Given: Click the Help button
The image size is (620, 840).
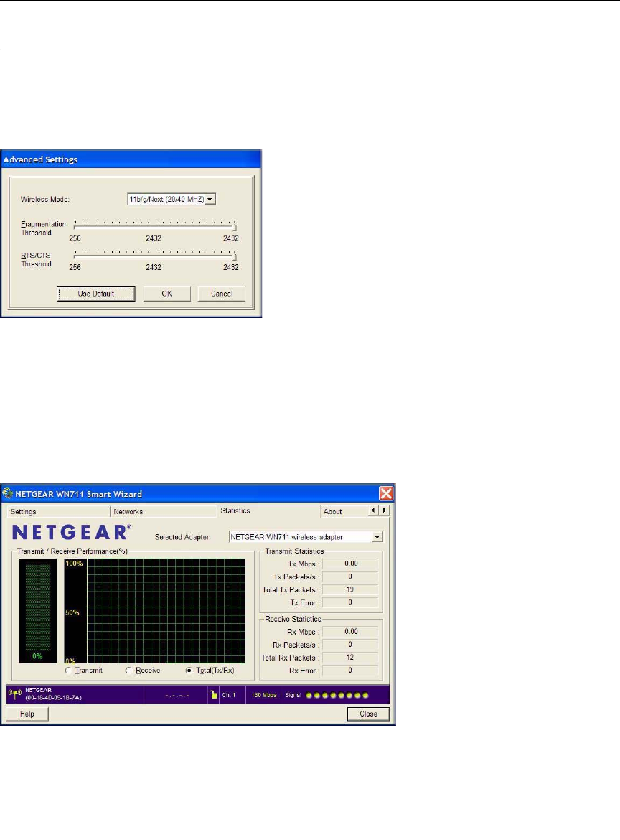Looking at the screenshot, I should click(x=27, y=714).
